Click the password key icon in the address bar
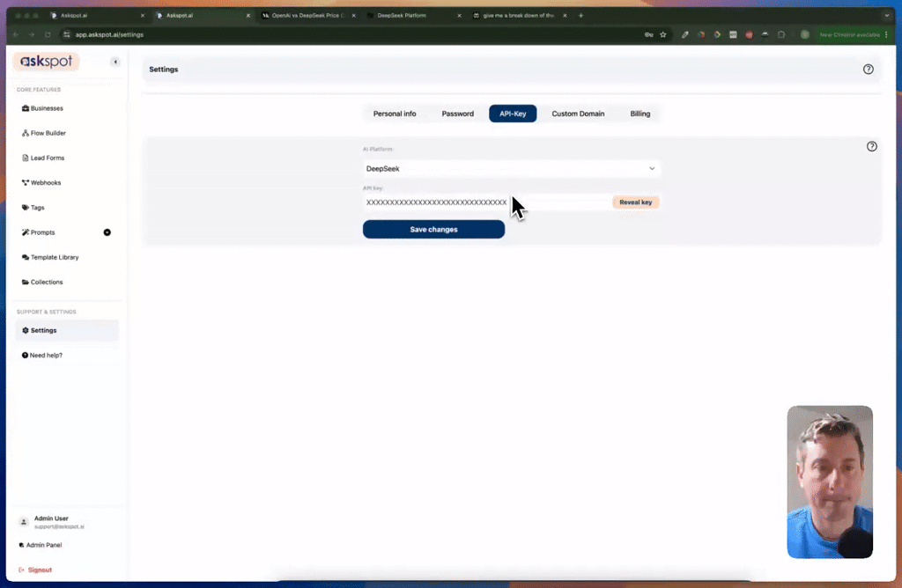902x588 pixels. tap(648, 34)
